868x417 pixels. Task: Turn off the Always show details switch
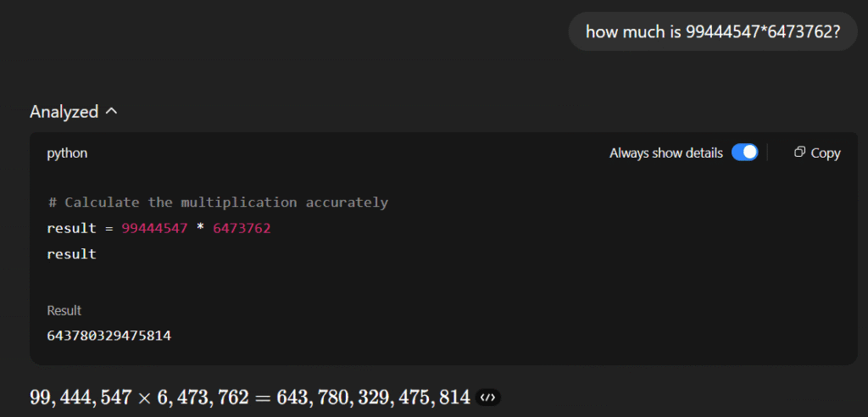click(744, 153)
